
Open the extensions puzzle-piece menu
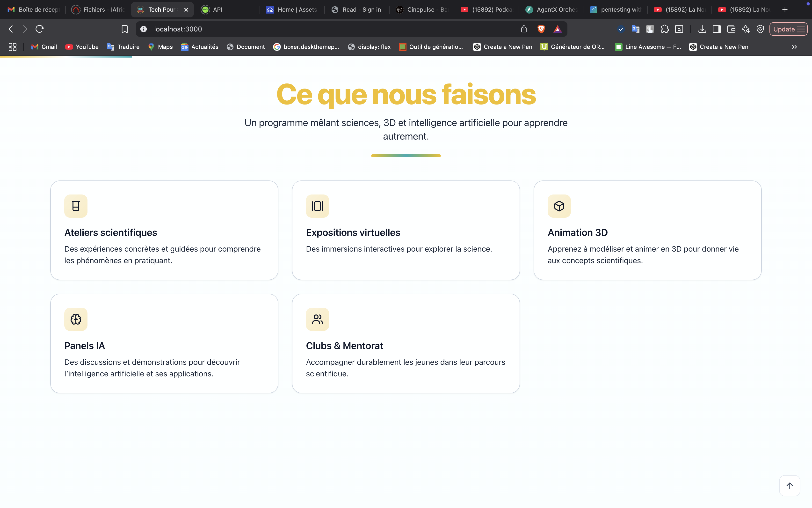tap(664, 29)
